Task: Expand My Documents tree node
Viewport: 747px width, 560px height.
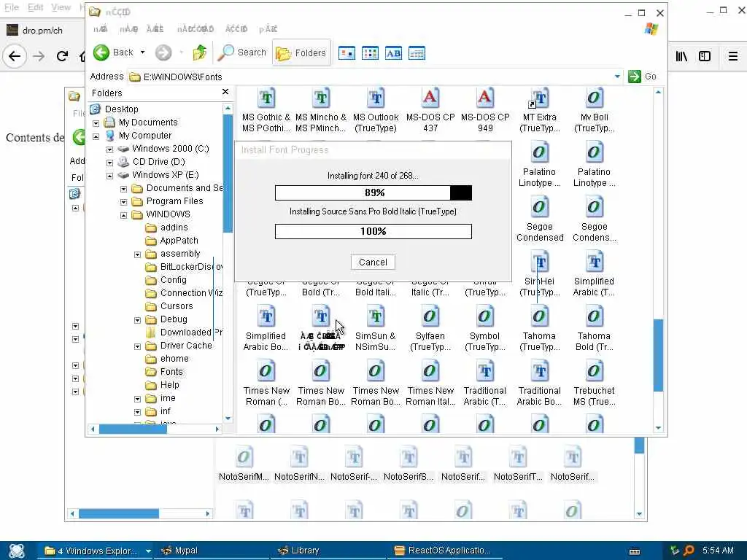Action: tap(96, 122)
